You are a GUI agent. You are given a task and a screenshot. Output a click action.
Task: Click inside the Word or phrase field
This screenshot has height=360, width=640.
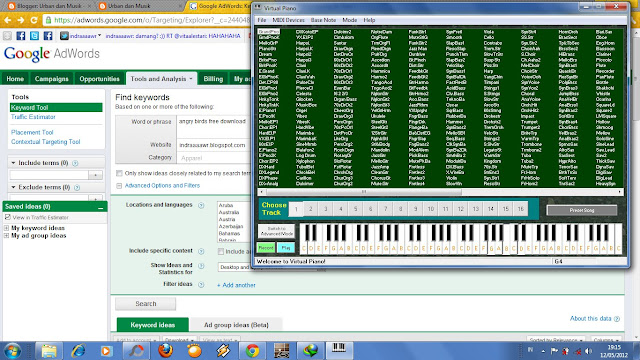pos(214,127)
